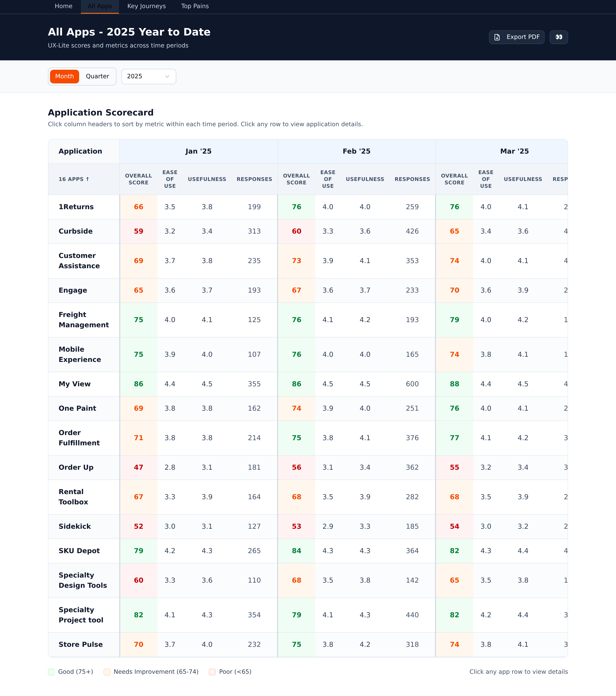The width and height of the screenshot is (616, 696).
Task: Sort Feb '25 by Responses column
Action: coord(412,179)
